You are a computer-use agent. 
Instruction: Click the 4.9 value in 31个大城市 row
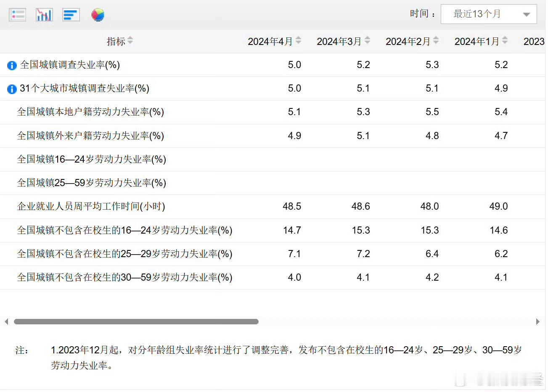pos(501,88)
